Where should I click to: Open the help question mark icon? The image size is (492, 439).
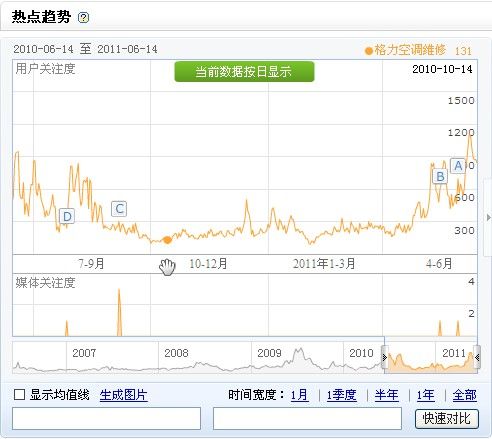pos(83,17)
